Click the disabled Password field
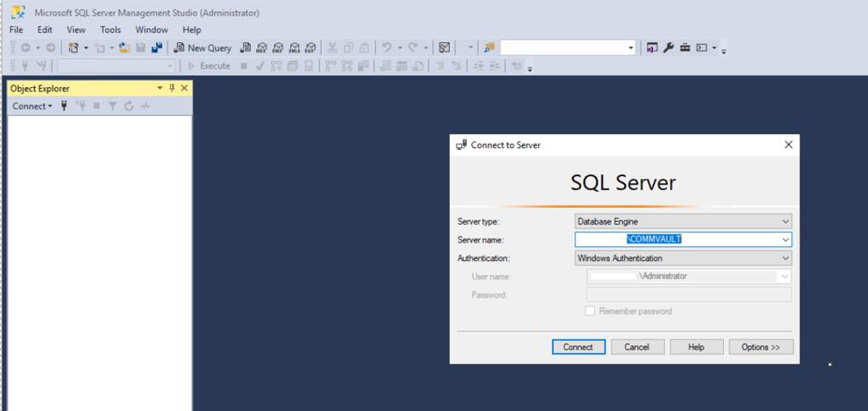The width and height of the screenshot is (868, 411). tap(688, 294)
